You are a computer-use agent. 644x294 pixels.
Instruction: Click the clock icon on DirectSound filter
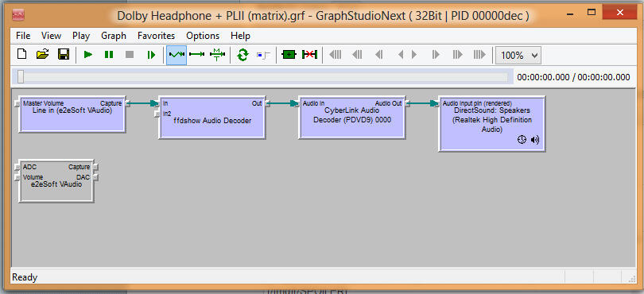point(522,140)
